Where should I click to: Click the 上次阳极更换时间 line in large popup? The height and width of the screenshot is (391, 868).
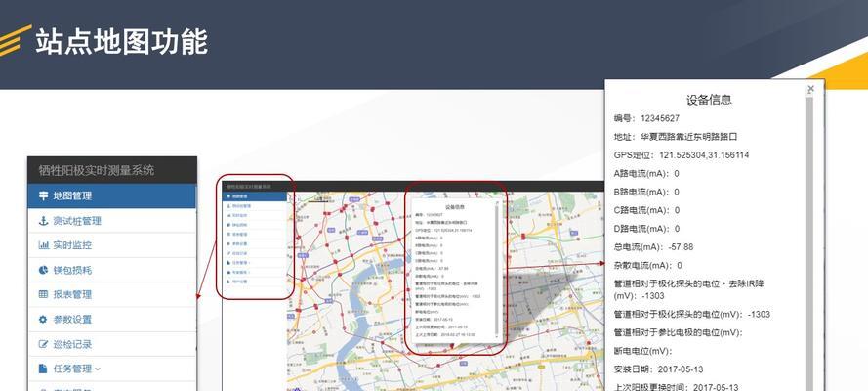coord(676,387)
